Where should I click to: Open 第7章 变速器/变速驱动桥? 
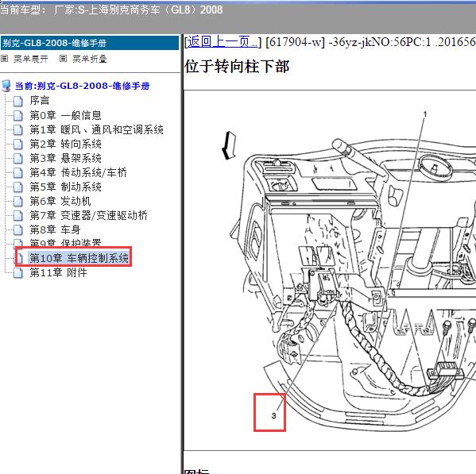(89, 215)
